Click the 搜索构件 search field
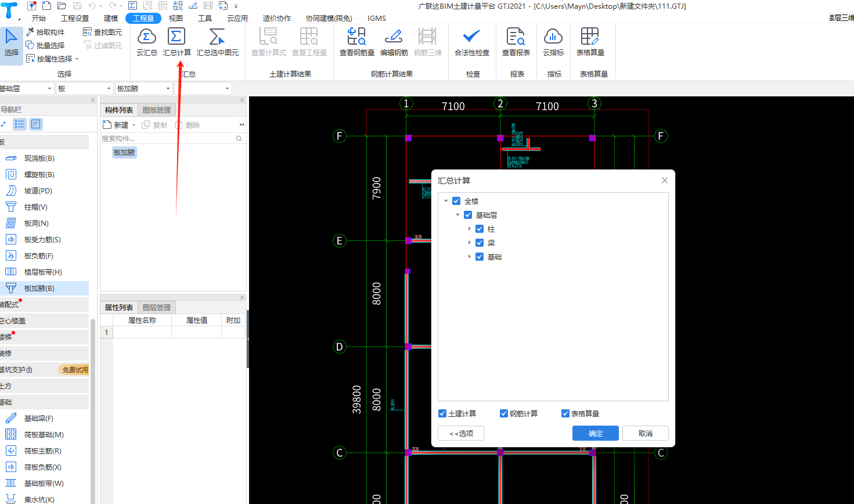Image resolution: width=854 pixels, height=504 pixels. point(172,138)
